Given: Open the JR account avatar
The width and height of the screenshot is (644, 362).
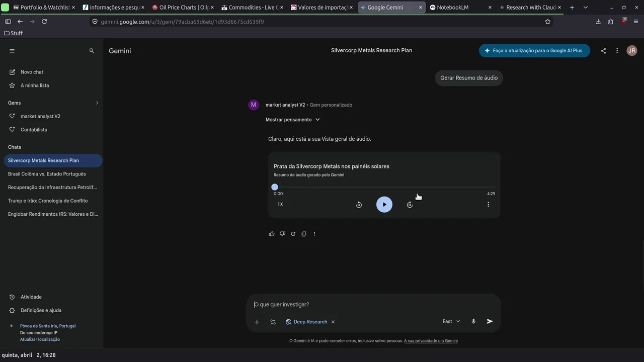Looking at the screenshot, I should click(x=632, y=51).
